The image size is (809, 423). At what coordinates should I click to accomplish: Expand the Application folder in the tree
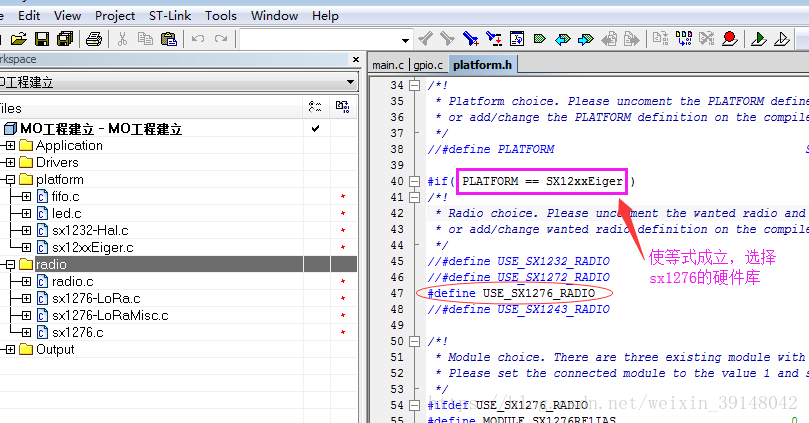(10, 145)
